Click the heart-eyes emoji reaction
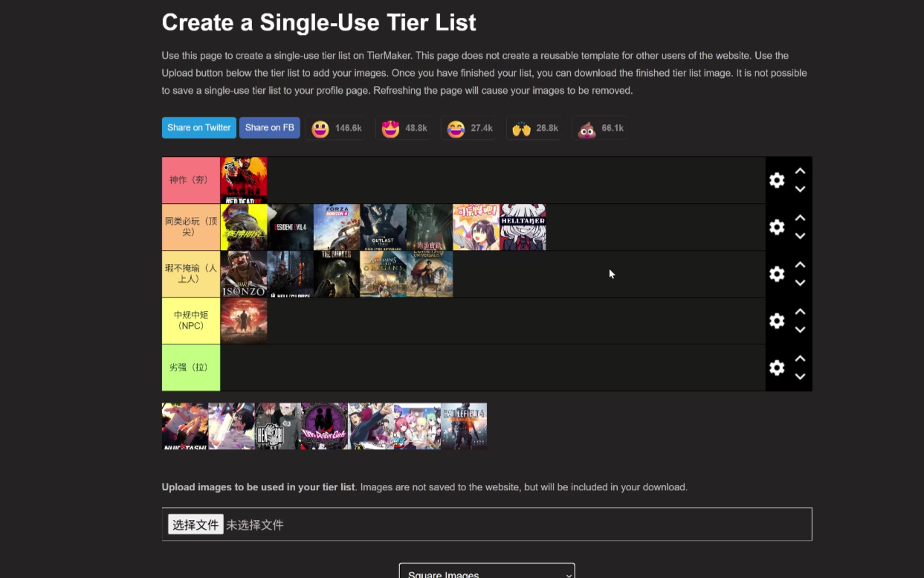This screenshot has width=924, height=578. pyautogui.click(x=390, y=129)
